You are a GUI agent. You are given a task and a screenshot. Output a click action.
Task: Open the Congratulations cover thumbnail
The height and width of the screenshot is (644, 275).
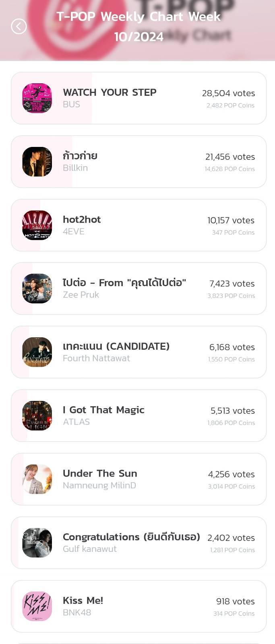[x=37, y=543]
